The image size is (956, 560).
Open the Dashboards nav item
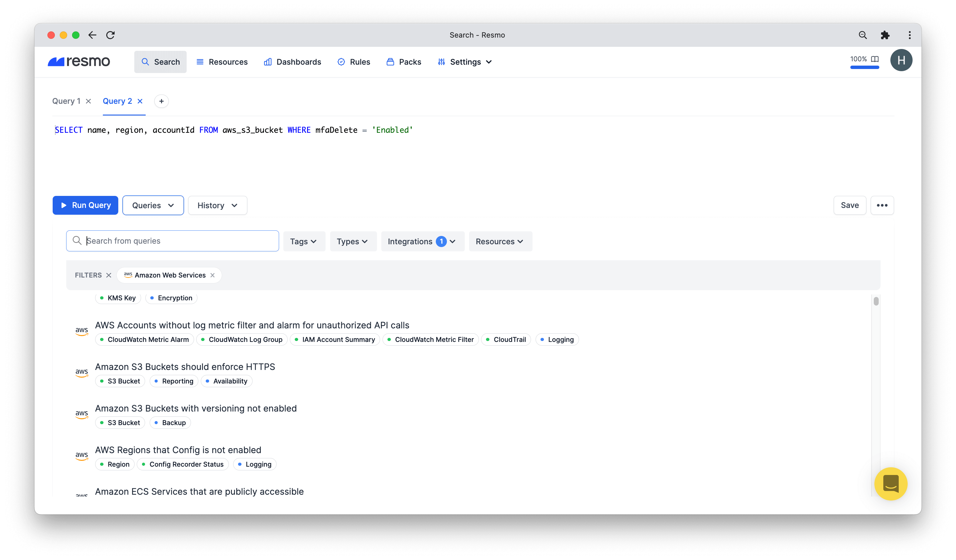pyautogui.click(x=293, y=62)
